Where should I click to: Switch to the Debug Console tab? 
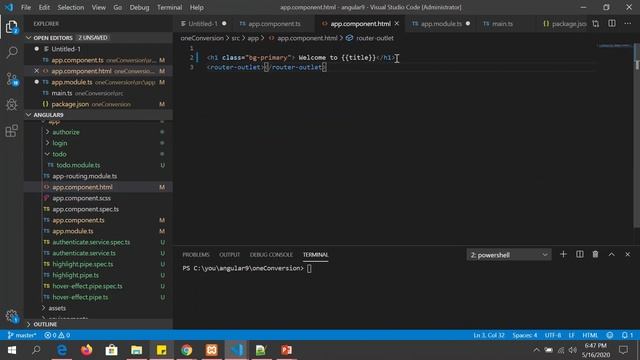271,255
